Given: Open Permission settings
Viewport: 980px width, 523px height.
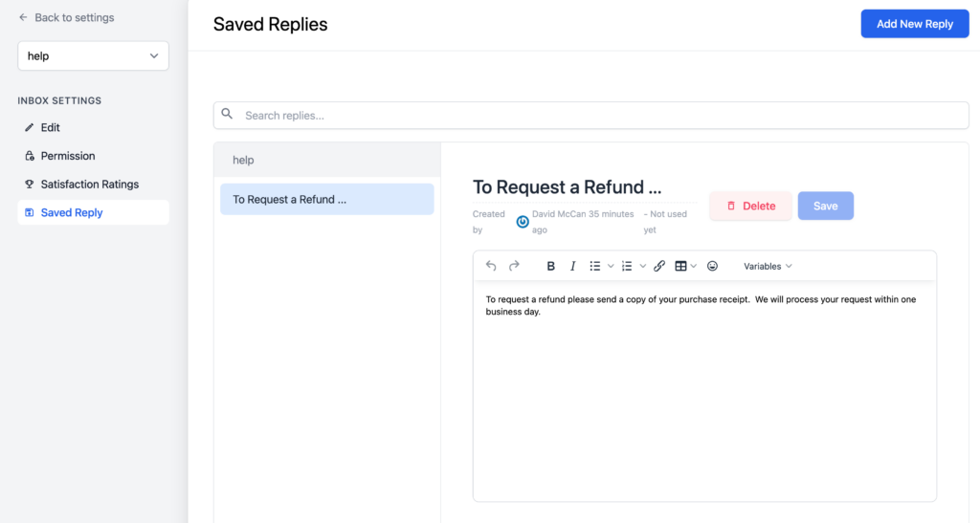Looking at the screenshot, I should point(93,156).
